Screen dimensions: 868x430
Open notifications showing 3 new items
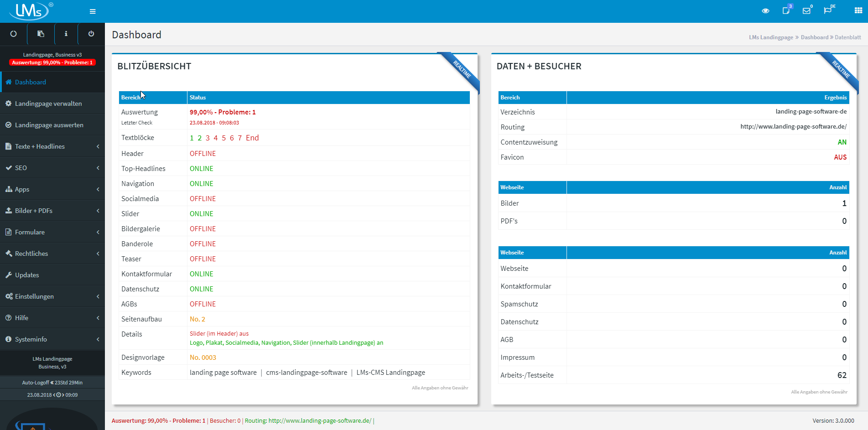click(x=786, y=10)
